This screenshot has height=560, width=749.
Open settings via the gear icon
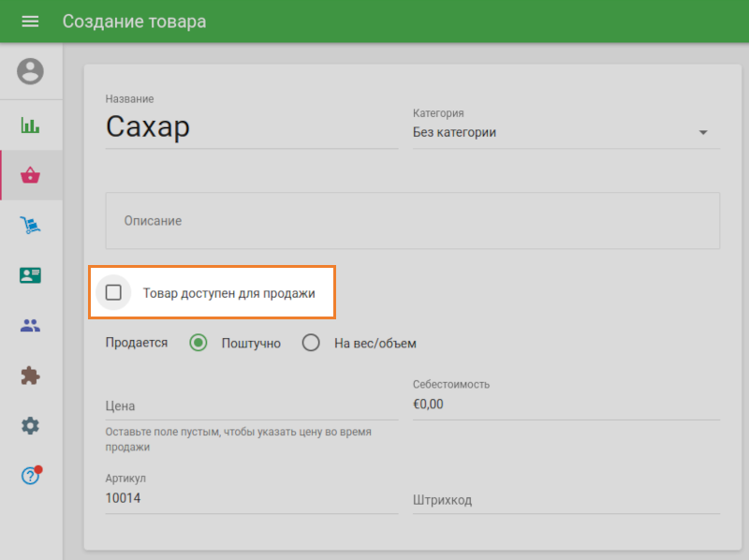pyautogui.click(x=31, y=425)
